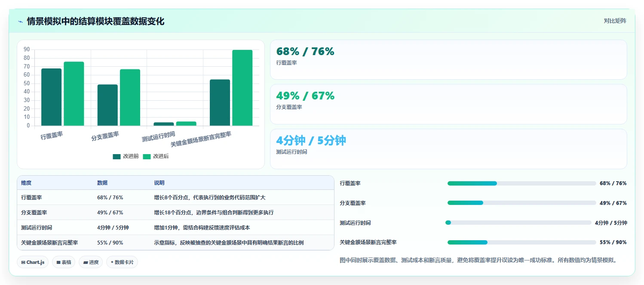Click the 改进后 bar for 测试运行时间

click(186, 124)
